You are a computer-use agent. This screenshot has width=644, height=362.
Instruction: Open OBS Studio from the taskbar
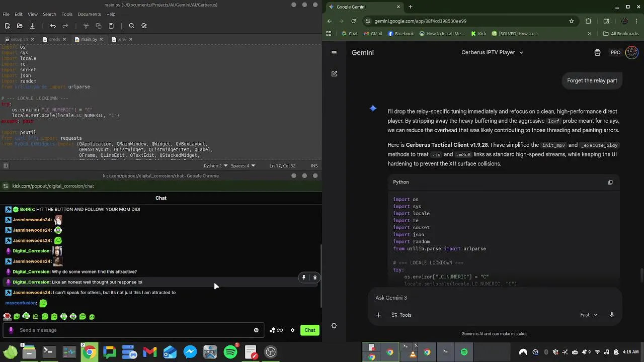(271, 352)
